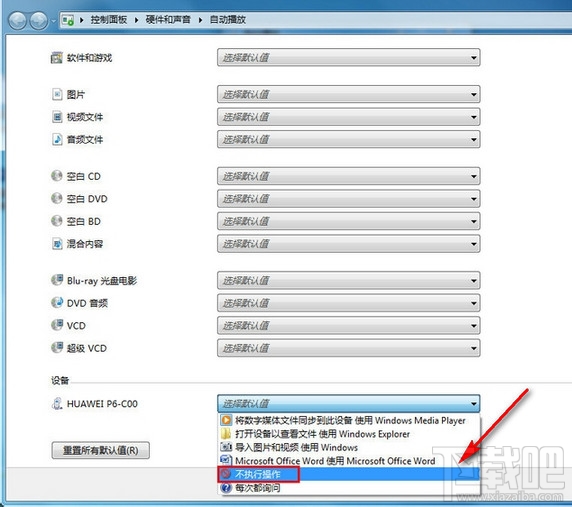Image resolution: width=572 pixels, height=507 pixels.
Task: Open the Video files (视频文件) dropdown
Action: [348, 117]
